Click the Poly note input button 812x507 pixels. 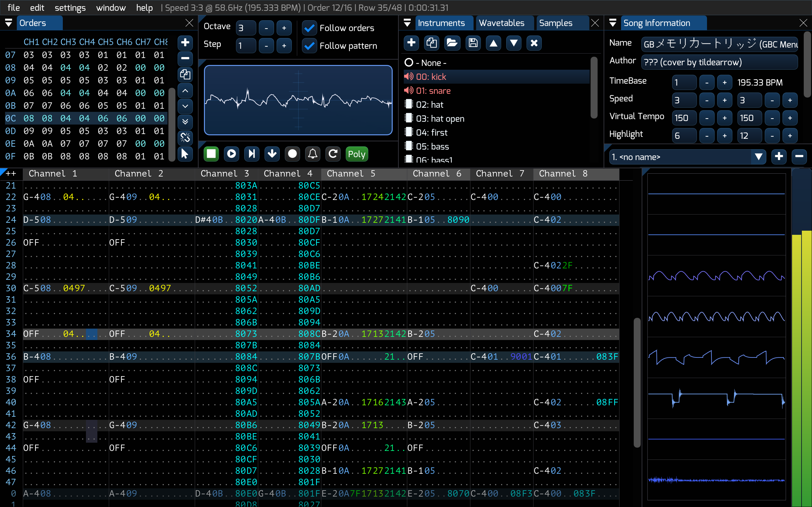356,154
